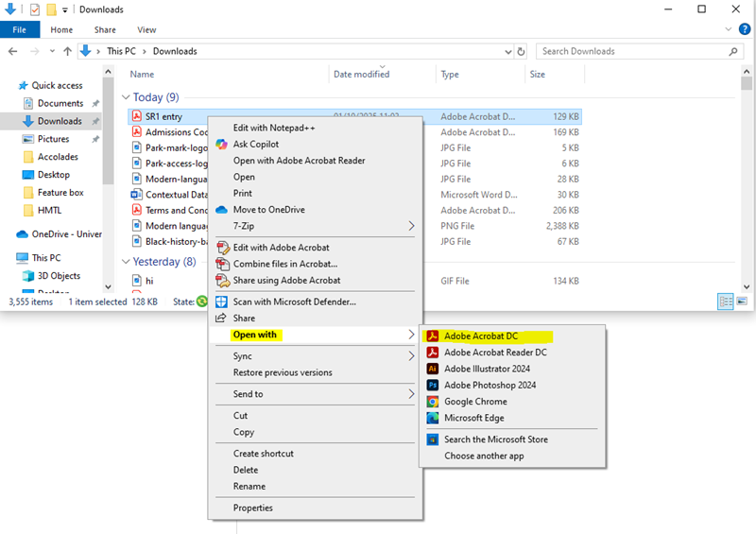Open the Share ribbon tab
The image size is (756, 534).
(105, 30)
